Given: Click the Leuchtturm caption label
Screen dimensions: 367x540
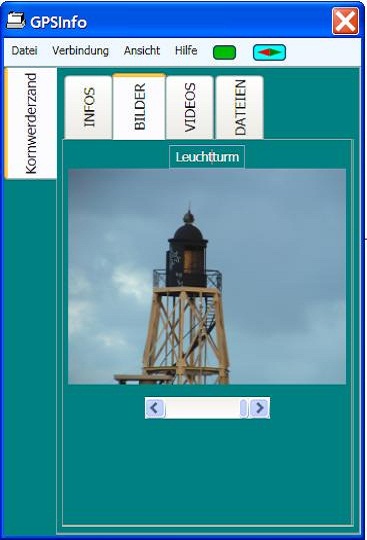Looking at the screenshot, I should [207, 157].
